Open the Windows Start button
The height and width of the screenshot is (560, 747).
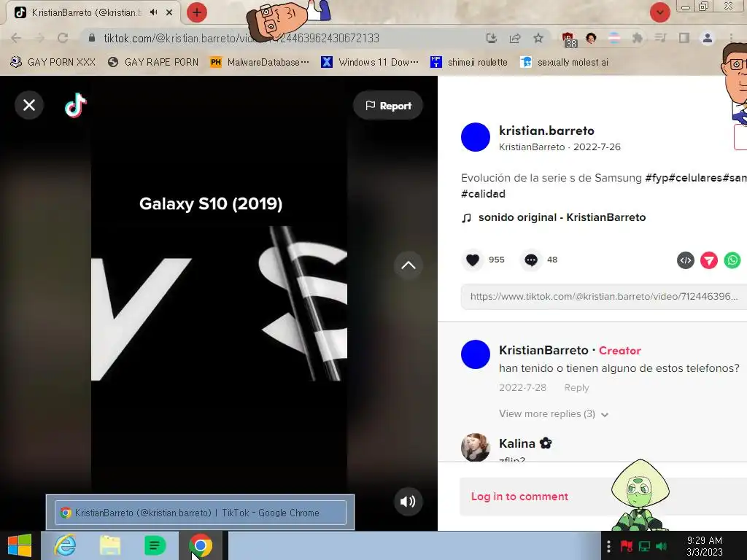click(x=20, y=545)
